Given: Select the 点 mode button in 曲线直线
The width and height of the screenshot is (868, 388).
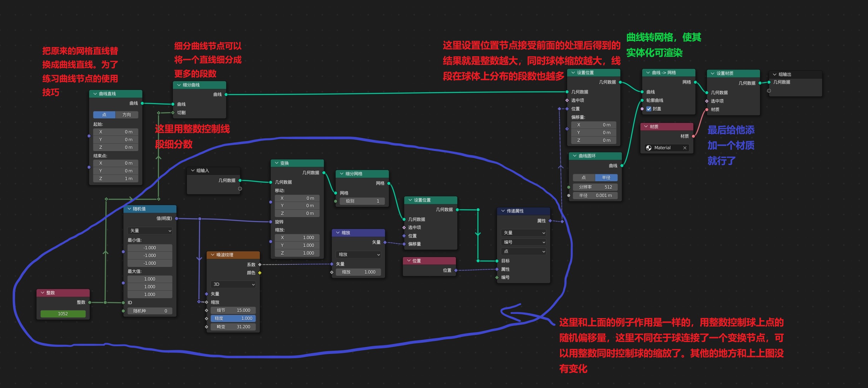Looking at the screenshot, I should pyautogui.click(x=104, y=115).
